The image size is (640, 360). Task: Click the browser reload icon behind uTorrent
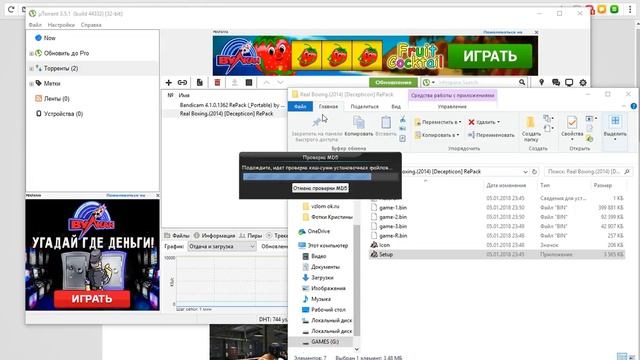tap(11, 9)
